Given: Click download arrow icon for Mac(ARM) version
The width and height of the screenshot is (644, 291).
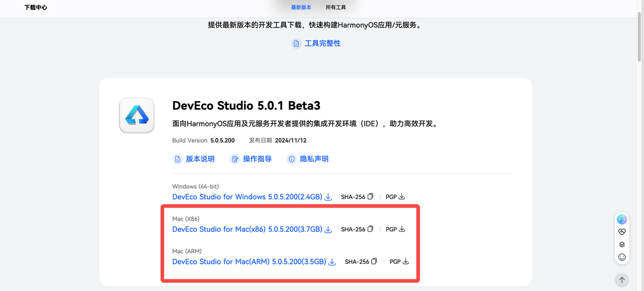Looking at the screenshot, I should 332,262.
